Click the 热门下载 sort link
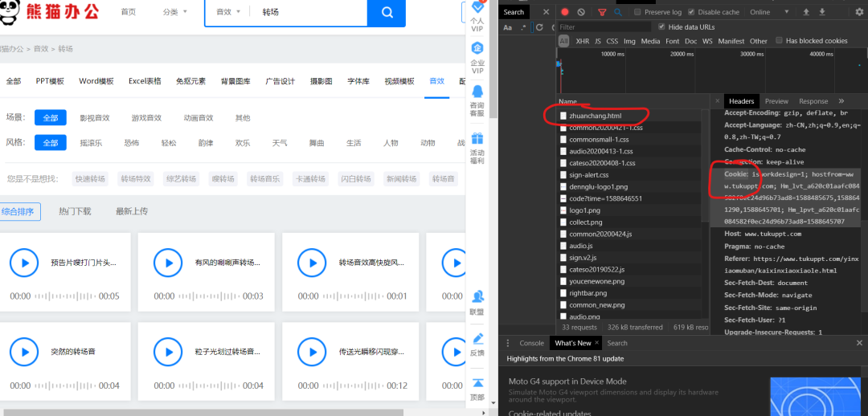Screen dimensions: 868x416 point(75,211)
